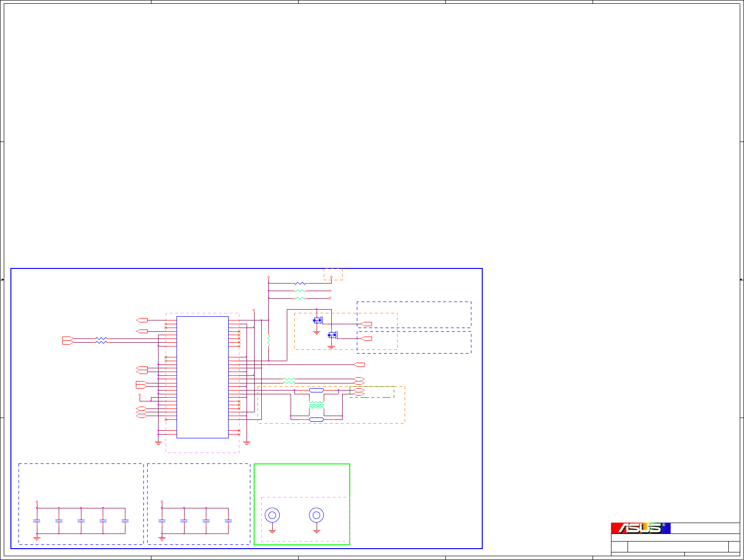The image size is (744, 560).
Task: Click the blue oval component above the transformer
Action: 316,391
